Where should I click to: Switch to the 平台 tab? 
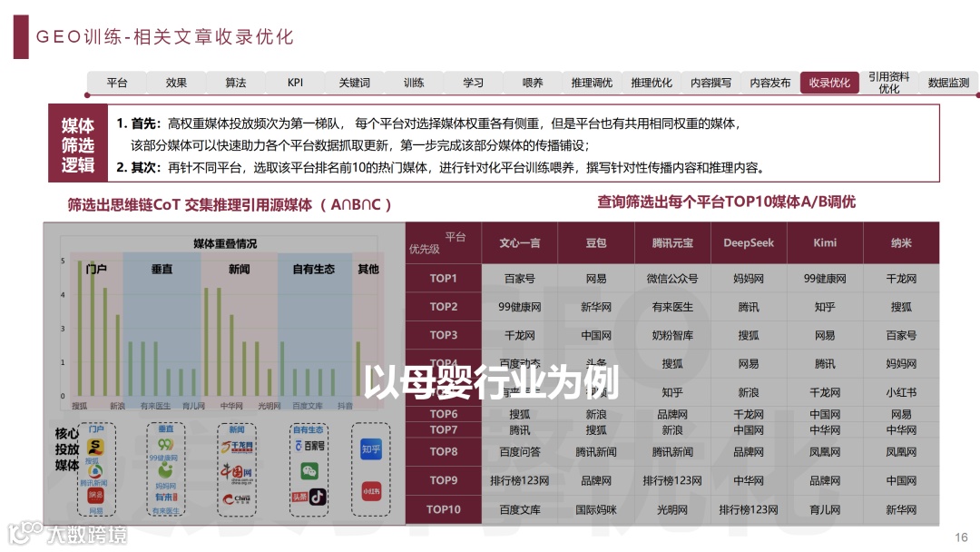(x=117, y=83)
